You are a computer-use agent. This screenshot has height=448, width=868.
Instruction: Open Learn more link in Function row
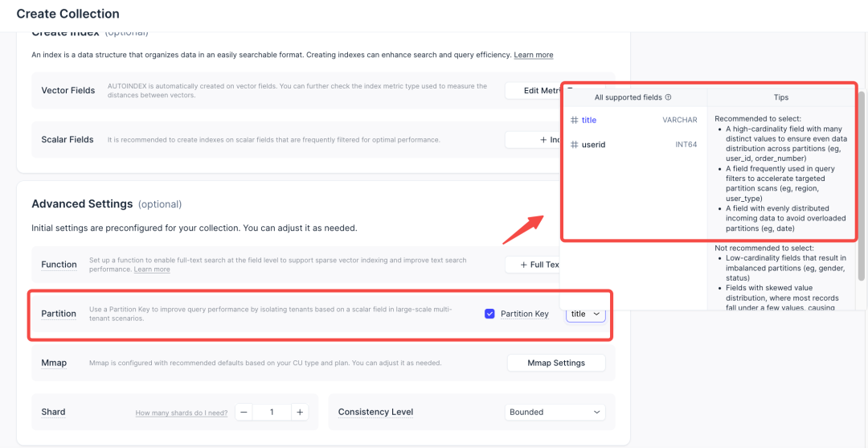point(152,269)
